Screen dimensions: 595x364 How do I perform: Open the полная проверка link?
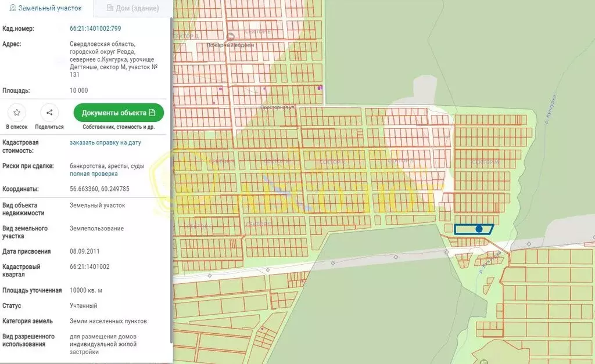(x=94, y=174)
